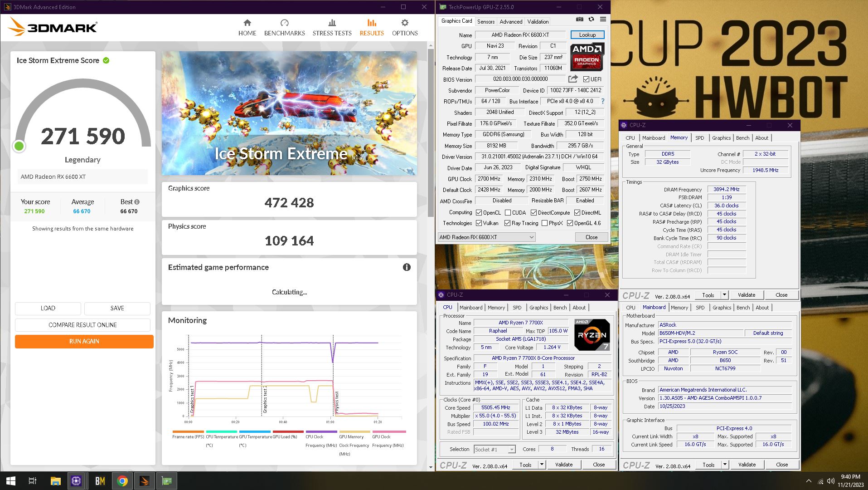Click Graphics test 2 marker on monitoring chart
The image size is (868, 490).
(265, 400)
